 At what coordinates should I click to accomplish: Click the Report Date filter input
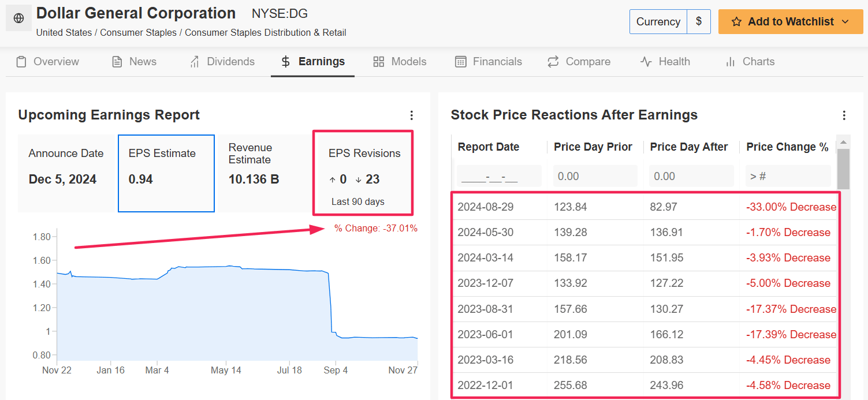[x=499, y=176]
